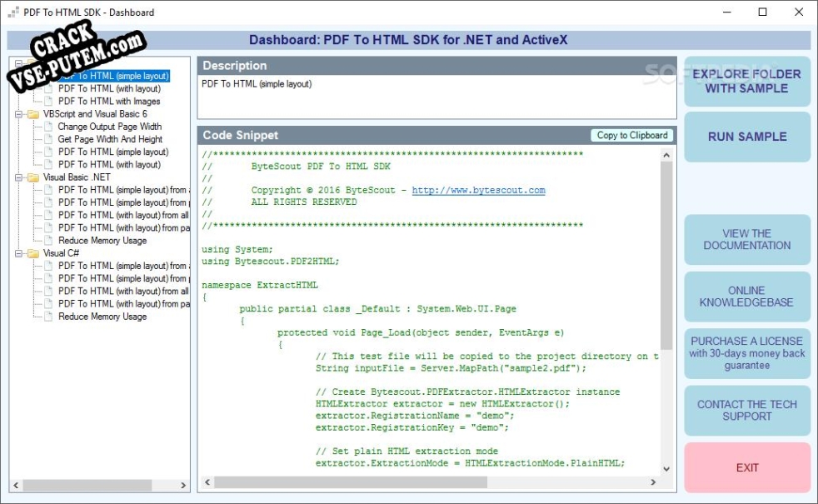The image size is (818, 504).
Task: Click the code snippet horizontal scrollbar left arrow
Action: [x=207, y=482]
